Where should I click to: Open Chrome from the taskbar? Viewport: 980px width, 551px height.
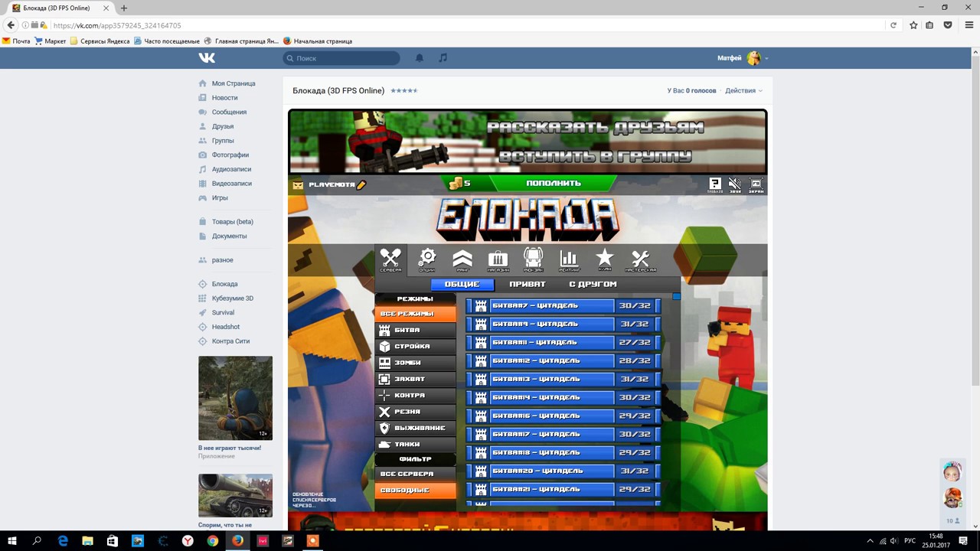pyautogui.click(x=212, y=540)
